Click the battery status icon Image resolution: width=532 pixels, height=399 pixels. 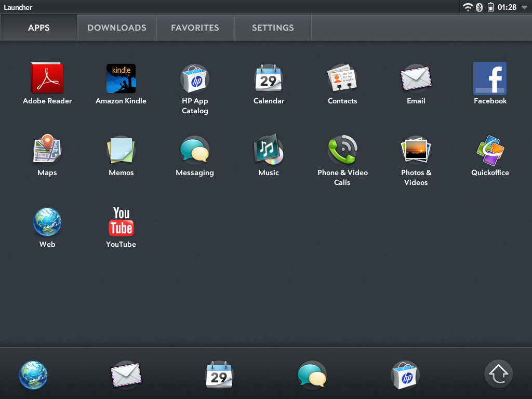click(490, 7)
